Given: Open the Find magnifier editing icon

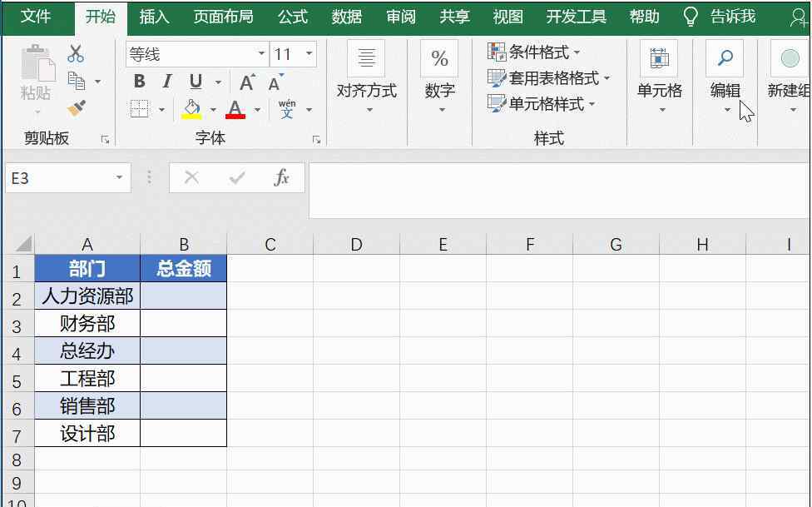Looking at the screenshot, I should click(725, 58).
